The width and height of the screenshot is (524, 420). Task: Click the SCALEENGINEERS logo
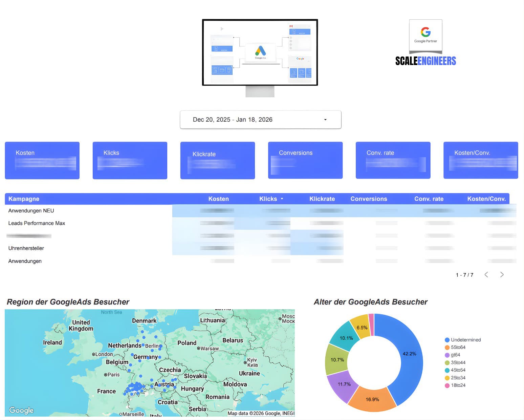click(x=425, y=61)
